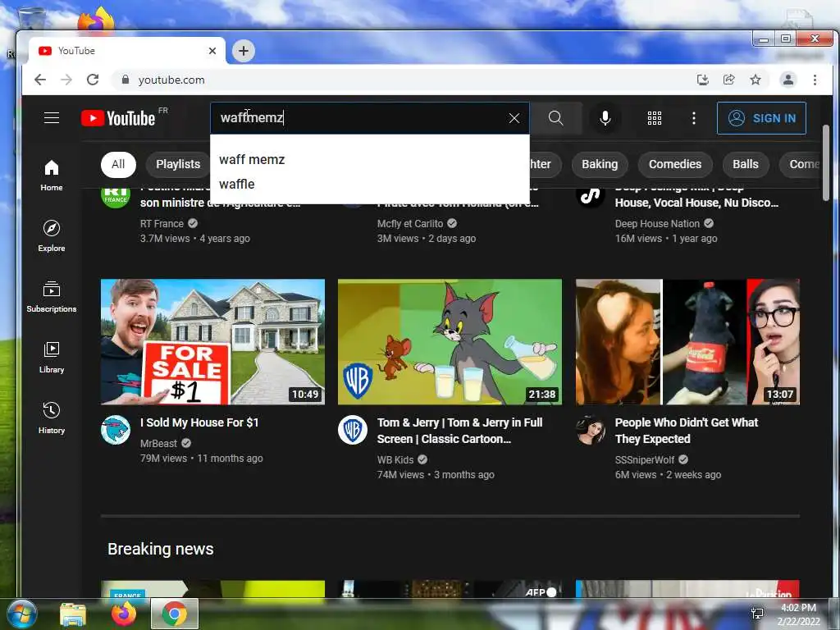
Task: Click the page vertical scrollbar
Action: point(826,163)
